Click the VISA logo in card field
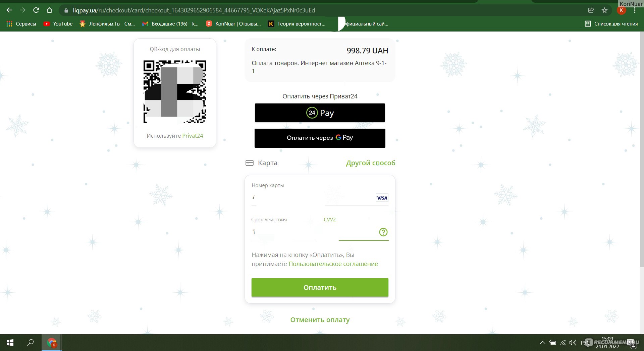 tap(382, 198)
